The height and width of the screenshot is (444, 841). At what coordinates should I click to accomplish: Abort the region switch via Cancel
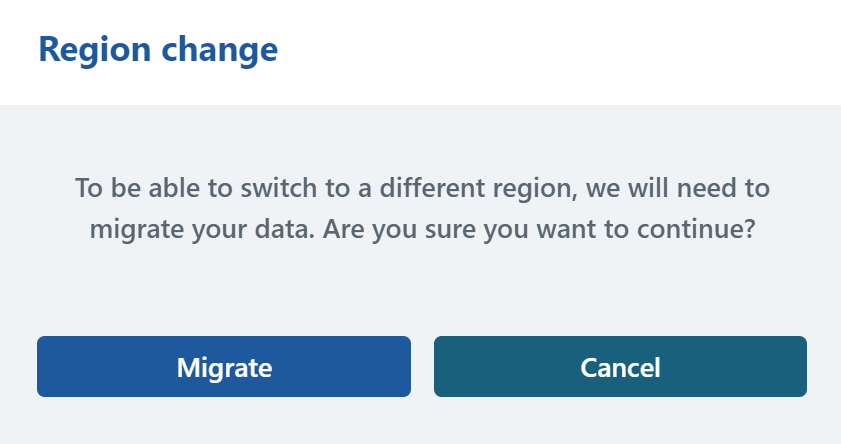(620, 367)
